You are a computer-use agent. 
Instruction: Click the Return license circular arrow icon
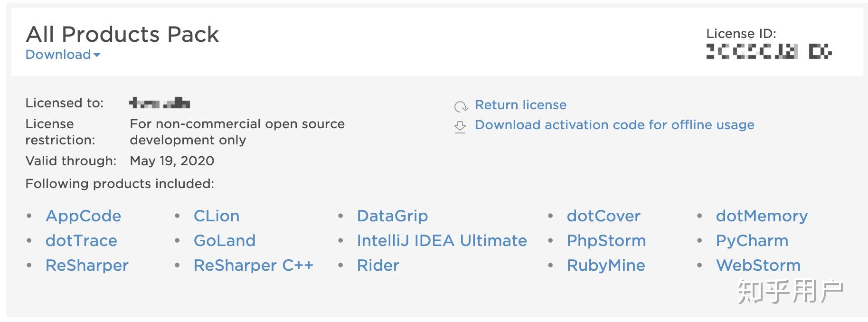[x=461, y=106]
